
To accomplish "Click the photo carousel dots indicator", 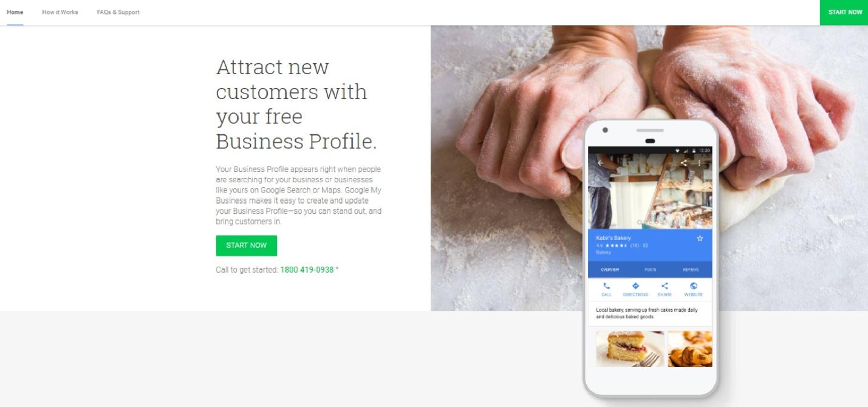I will pyautogui.click(x=650, y=222).
